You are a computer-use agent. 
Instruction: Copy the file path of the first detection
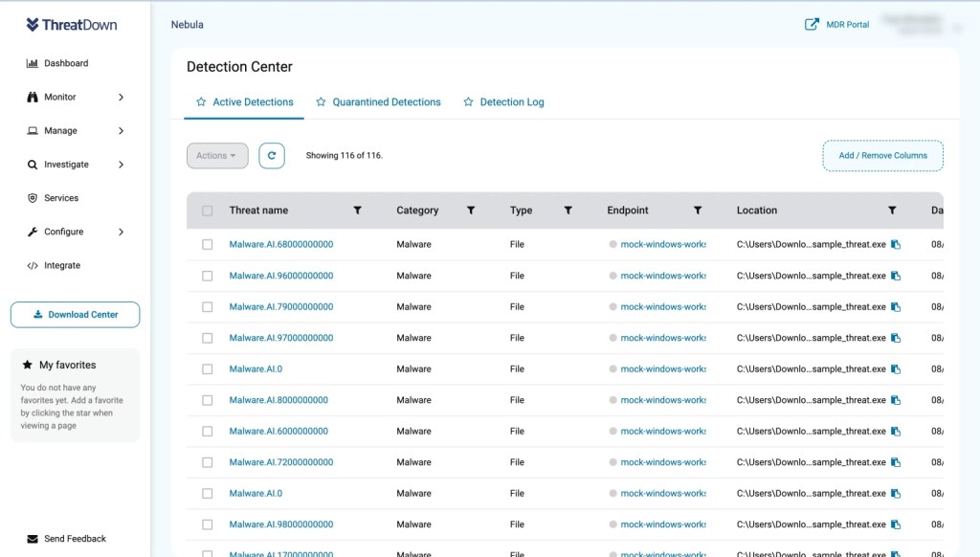tap(898, 244)
